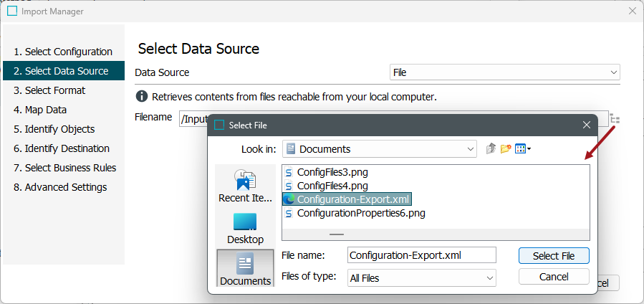Image resolution: width=644 pixels, height=304 pixels.
Task: Click in the File name text field
Action: click(421, 255)
